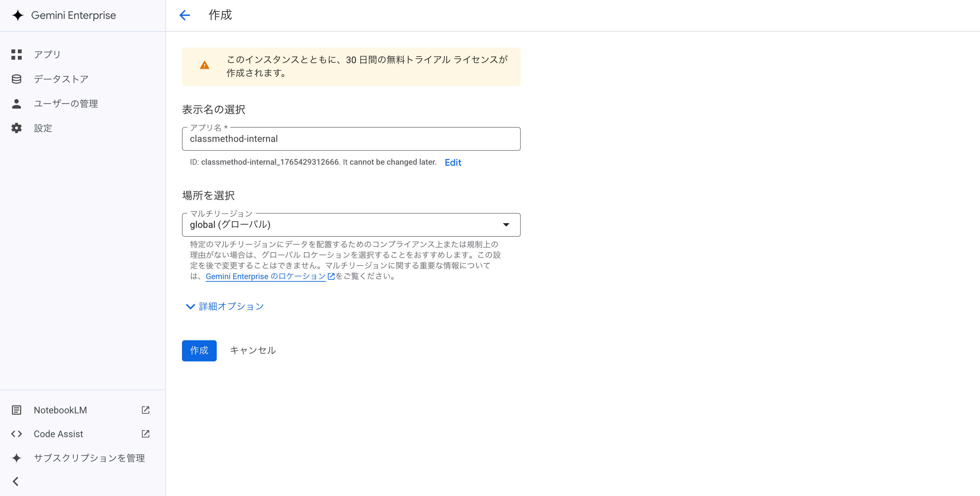This screenshot has width=980, height=496.
Task: Open Gemini Enterprise のロケーション link
Action: (266, 276)
